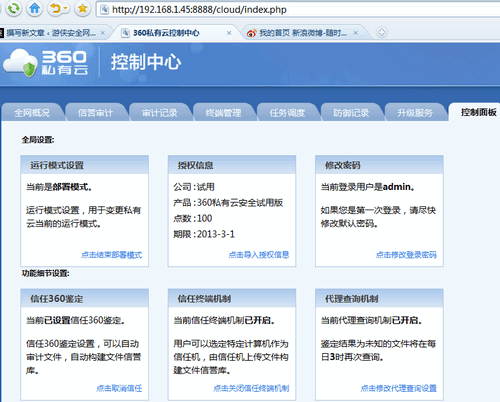Screen dimensions: 500x402
Task: Click the 期限:2013-3-1 text line
Action: (x=204, y=234)
